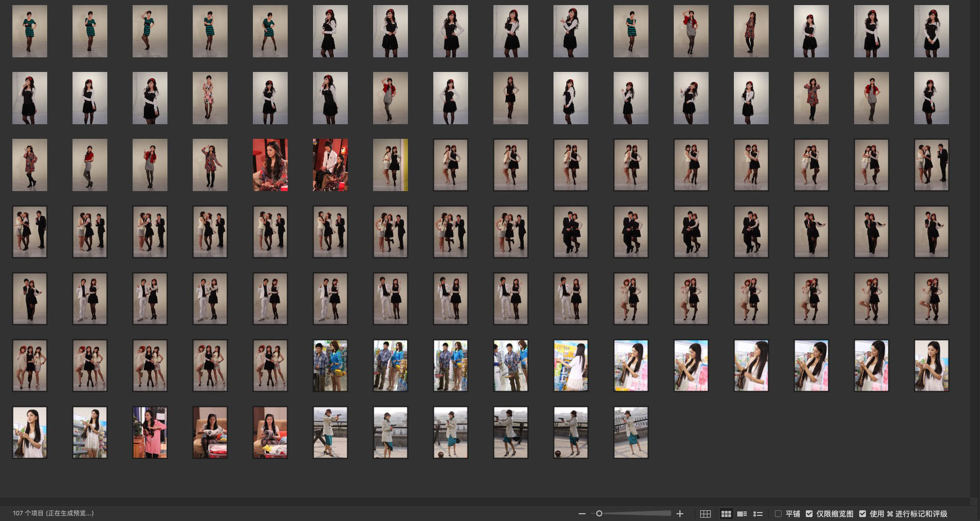980x521 pixels.
Task: Select the thumbnail with yellow stripe on its right edge
Action: (391, 165)
